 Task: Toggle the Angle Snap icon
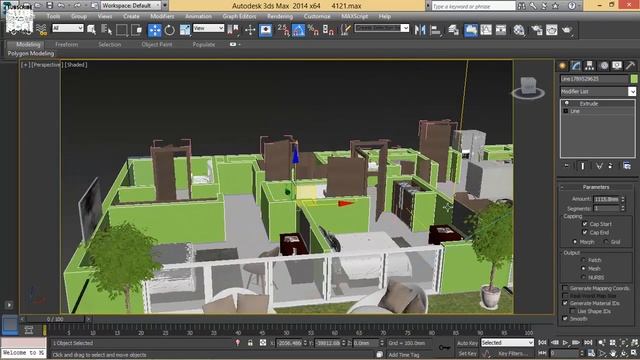298,30
